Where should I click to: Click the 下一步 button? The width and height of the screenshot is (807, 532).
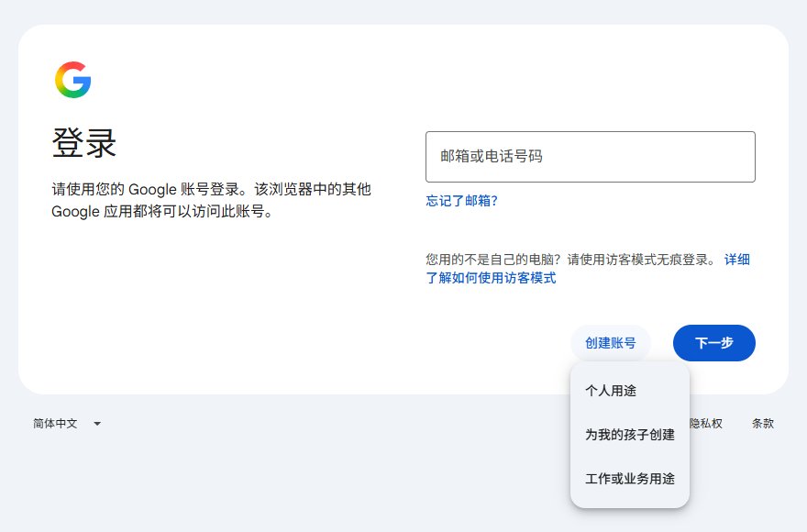point(713,343)
